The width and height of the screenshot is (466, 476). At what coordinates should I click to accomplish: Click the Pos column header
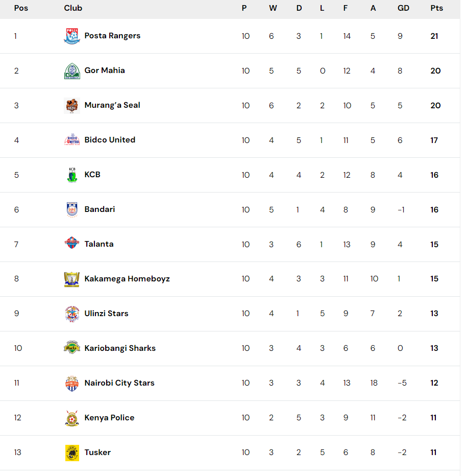pyautogui.click(x=21, y=8)
